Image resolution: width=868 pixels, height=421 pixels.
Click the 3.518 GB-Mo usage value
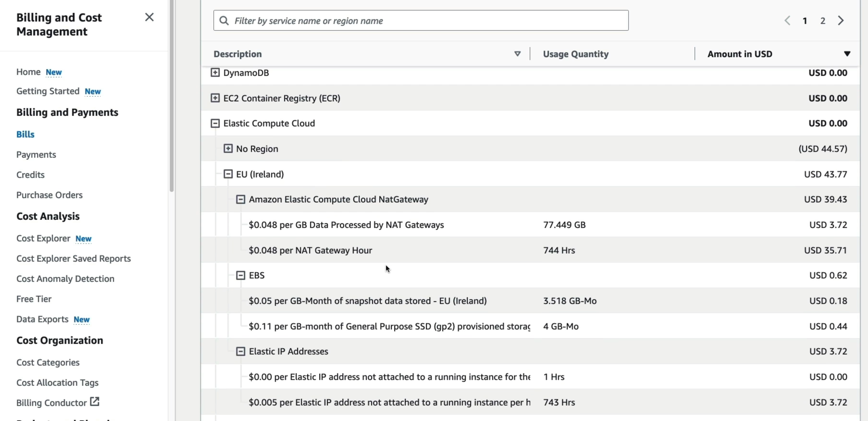(x=570, y=301)
